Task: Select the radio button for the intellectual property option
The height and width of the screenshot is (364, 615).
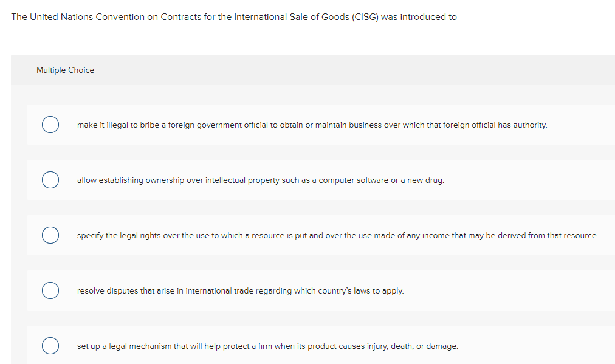Action: 50,180
